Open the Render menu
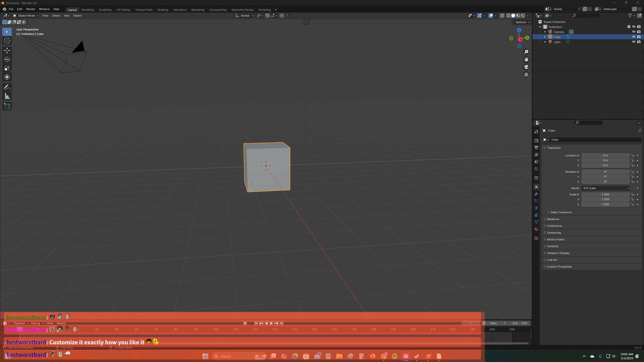 [31, 9]
